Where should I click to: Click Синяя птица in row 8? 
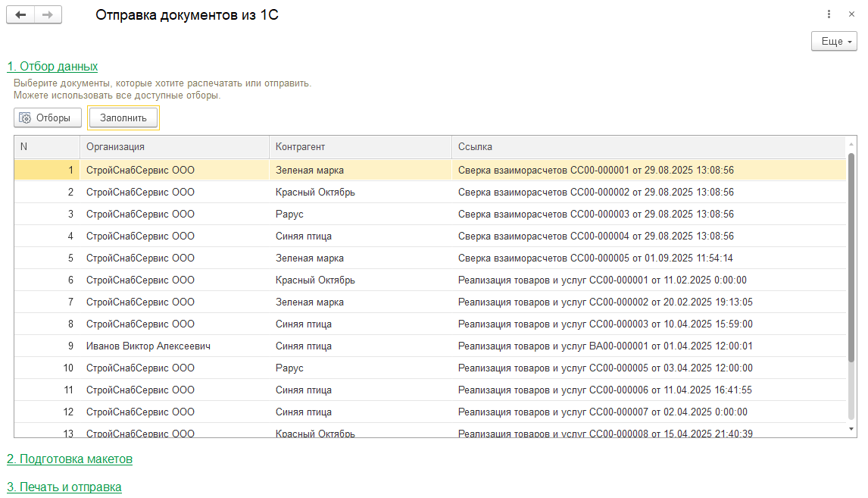[x=361, y=324]
